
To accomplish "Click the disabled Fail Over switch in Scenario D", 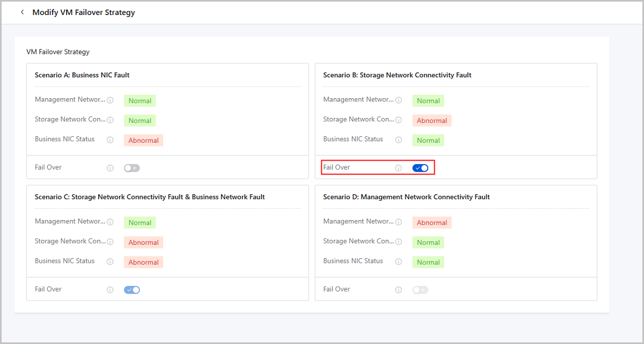I will point(420,290).
